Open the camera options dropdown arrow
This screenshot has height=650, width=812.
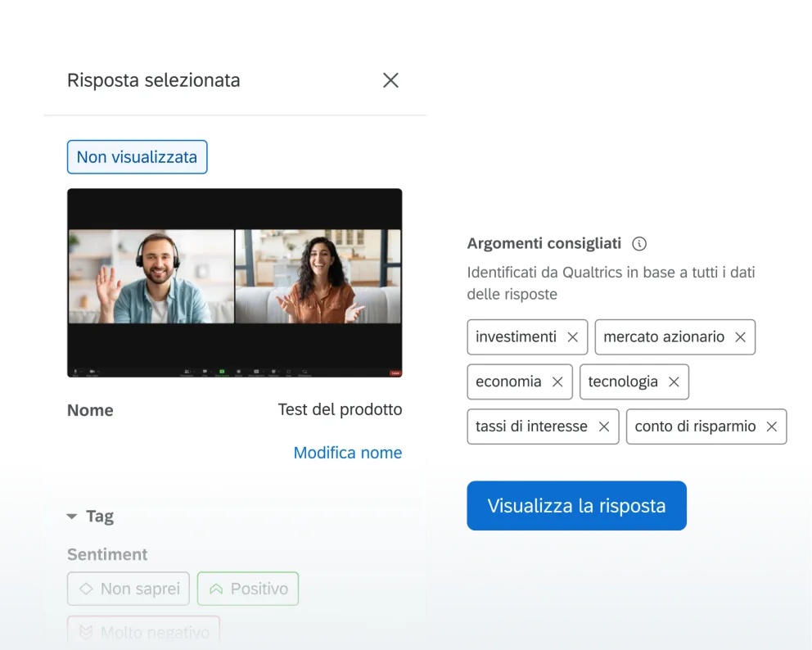[x=98, y=372]
